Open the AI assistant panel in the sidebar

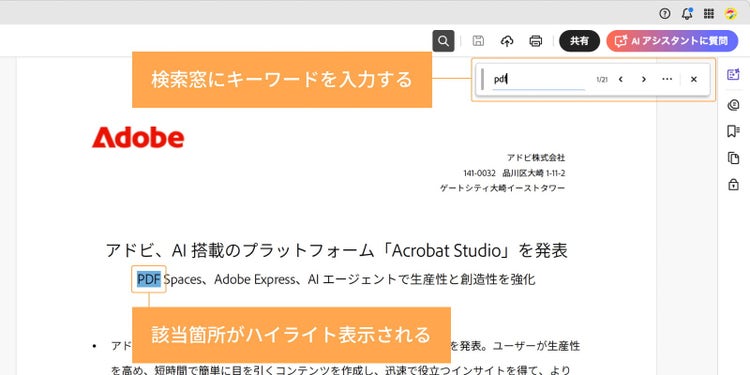[x=733, y=75]
